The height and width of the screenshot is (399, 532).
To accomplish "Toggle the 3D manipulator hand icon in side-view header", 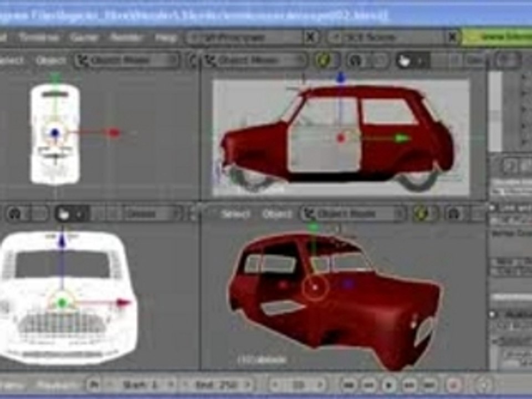I will [x=404, y=61].
